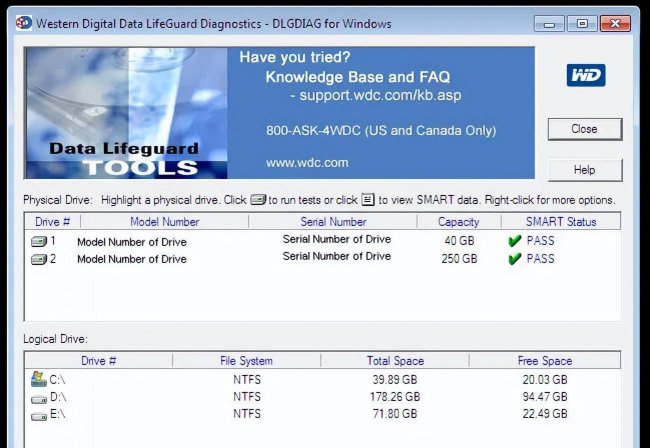This screenshot has height=448, width=650.
Task: Click the Data LifeGuard app title bar icon
Action: (24, 23)
